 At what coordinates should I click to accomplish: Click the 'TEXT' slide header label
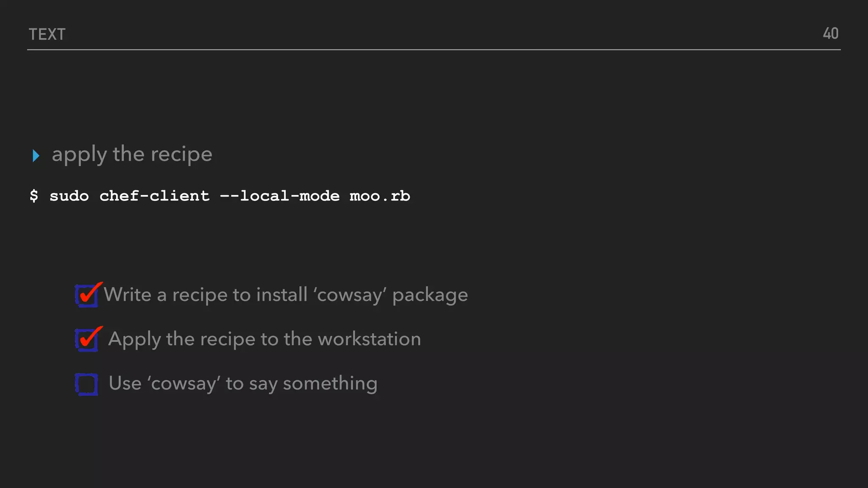(x=47, y=34)
